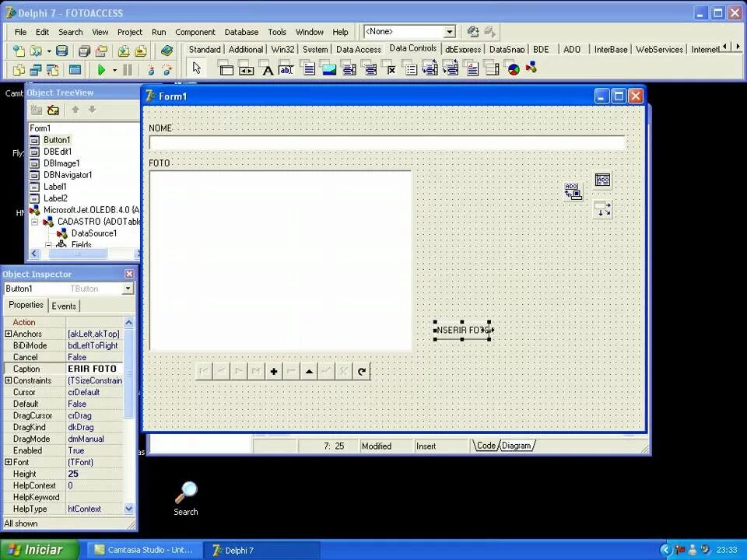Click the View Unit icon
Screen dimensions: 747x560
[x=19, y=70]
